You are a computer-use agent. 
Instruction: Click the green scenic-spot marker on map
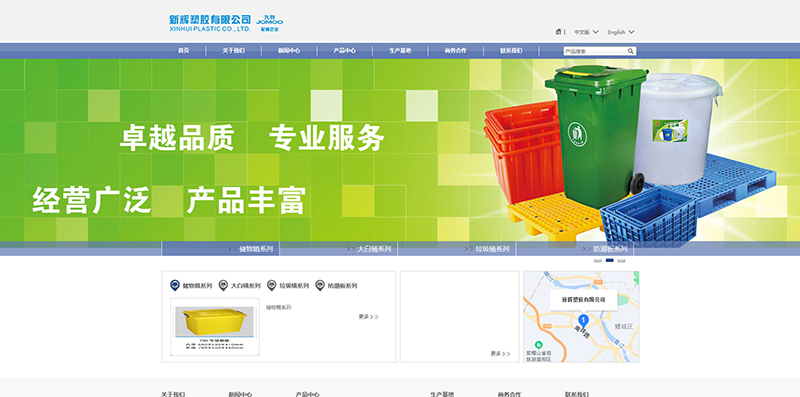(538, 345)
